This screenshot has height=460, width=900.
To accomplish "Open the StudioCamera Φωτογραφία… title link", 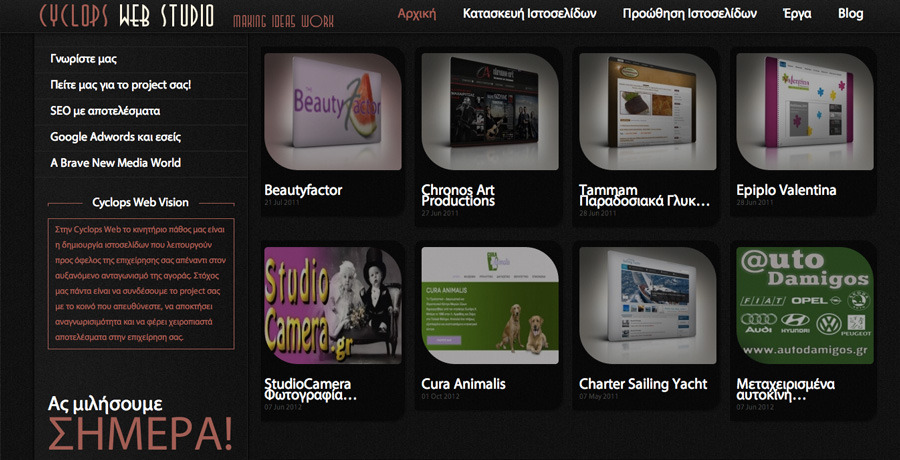I will coord(311,389).
